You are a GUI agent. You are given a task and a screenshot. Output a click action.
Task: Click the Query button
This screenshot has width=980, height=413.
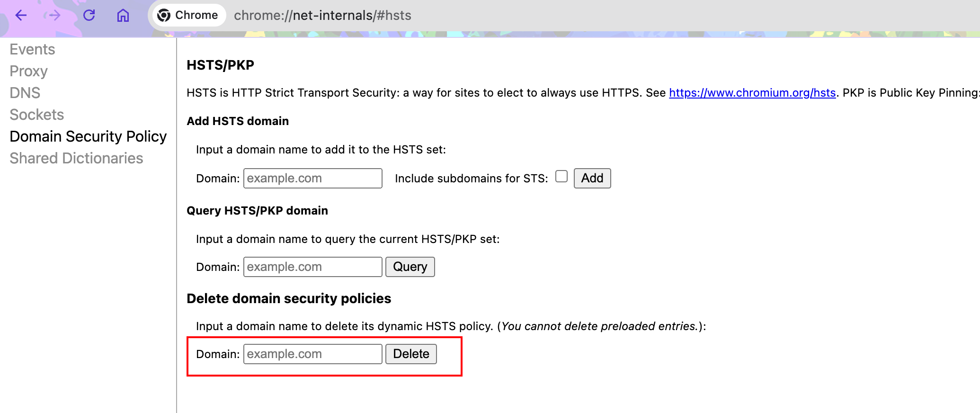410,267
